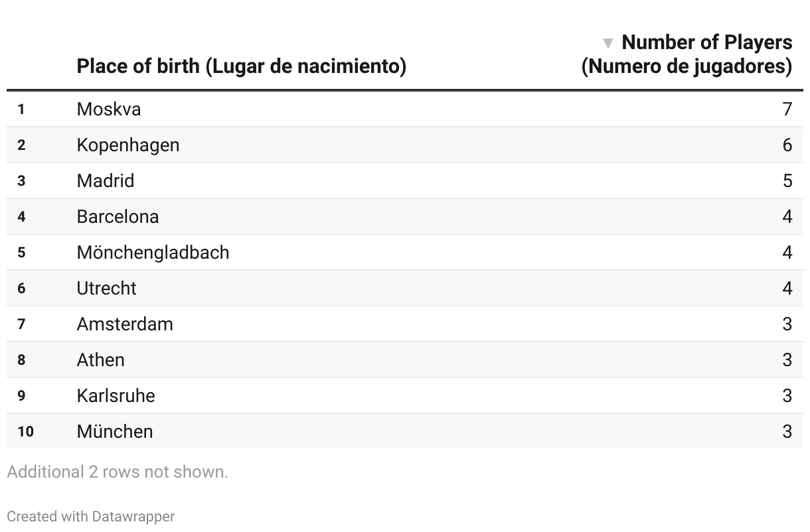Click the "Additional 2 rows not shown" note

(x=118, y=472)
